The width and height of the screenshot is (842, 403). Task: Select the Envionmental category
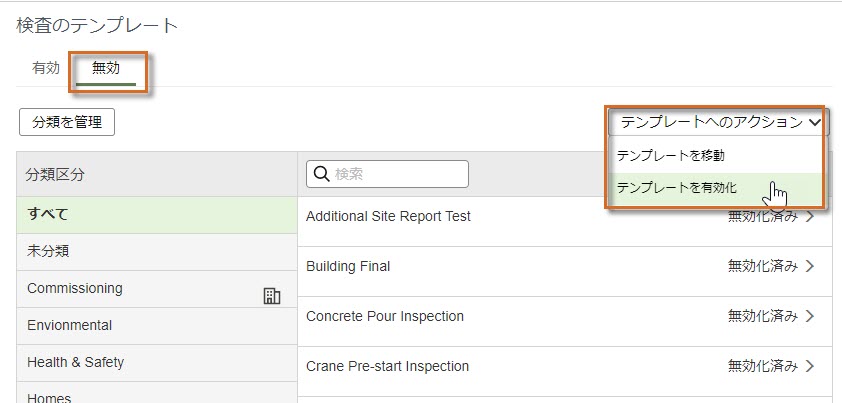[x=157, y=326]
